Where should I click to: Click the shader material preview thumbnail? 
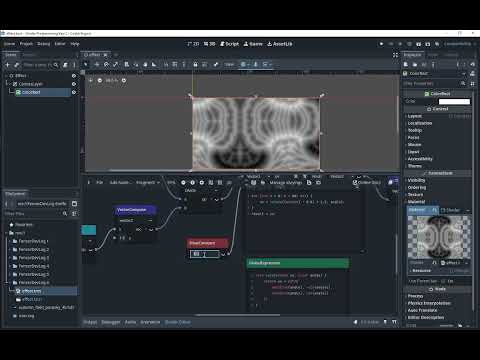[439, 237]
